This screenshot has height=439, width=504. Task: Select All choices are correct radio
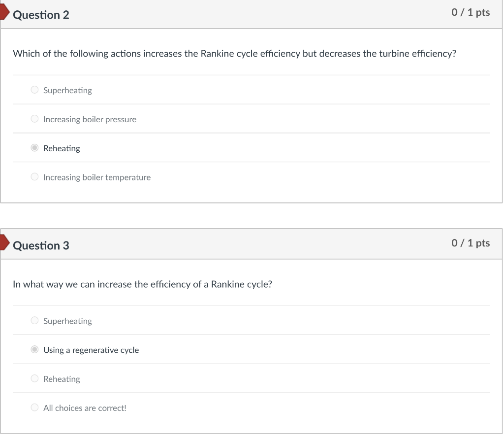pyautogui.click(x=34, y=407)
